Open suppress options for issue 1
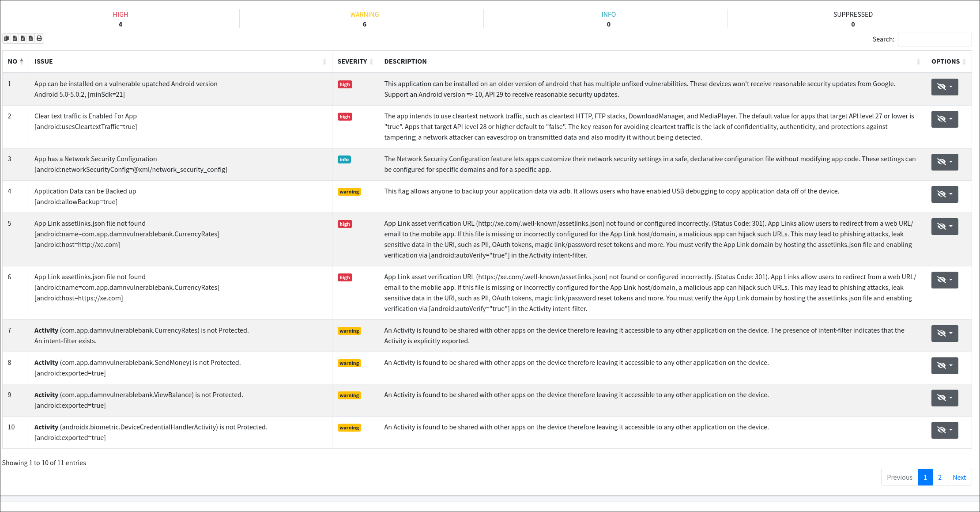Image resolution: width=980 pixels, height=512 pixels. click(944, 87)
